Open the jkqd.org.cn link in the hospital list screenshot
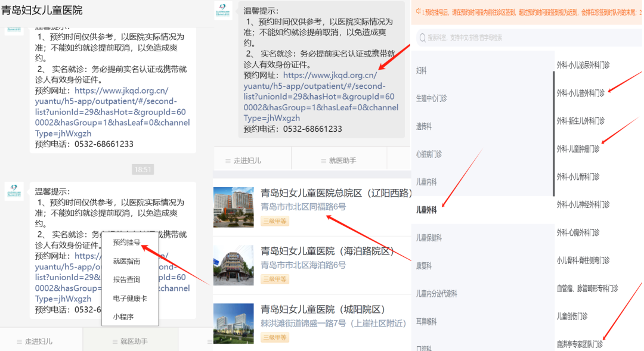644x351 pixels. pos(321,97)
